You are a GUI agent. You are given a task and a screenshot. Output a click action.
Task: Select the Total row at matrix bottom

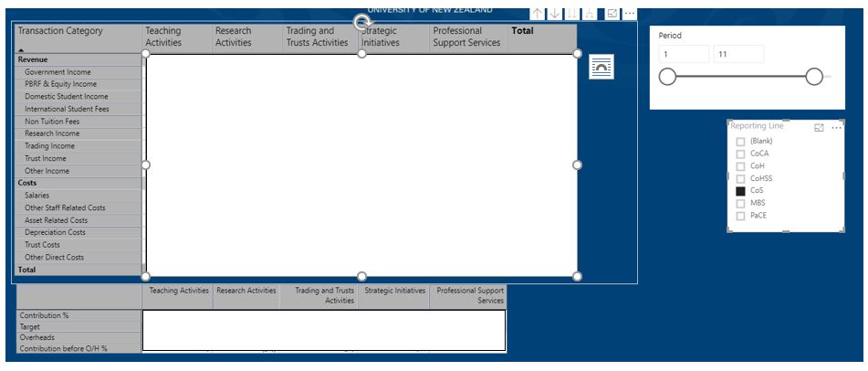78,270
